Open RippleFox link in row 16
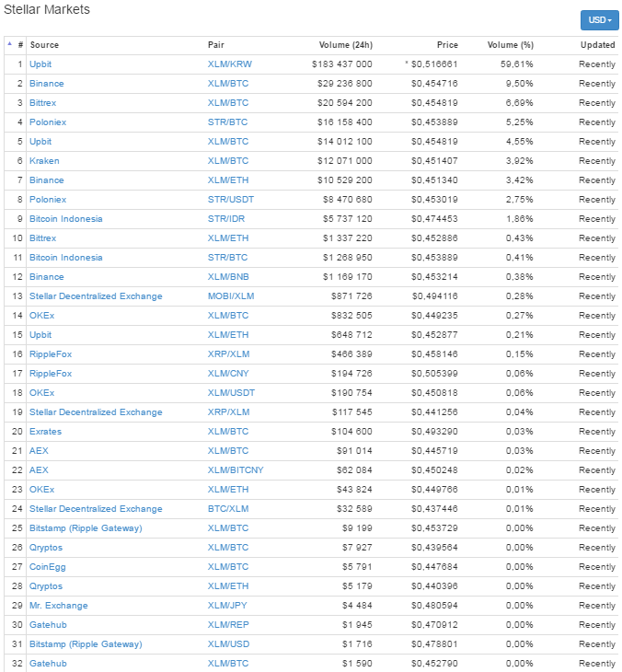This screenshot has width=622, height=672. coord(50,354)
